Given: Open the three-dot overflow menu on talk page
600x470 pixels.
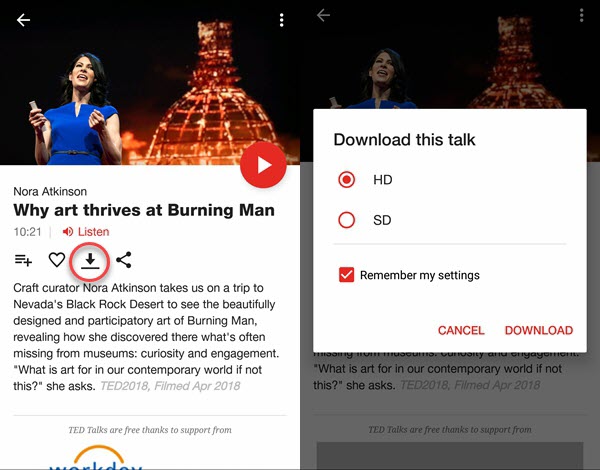Looking at the screenshot, I should coord(282,20).
